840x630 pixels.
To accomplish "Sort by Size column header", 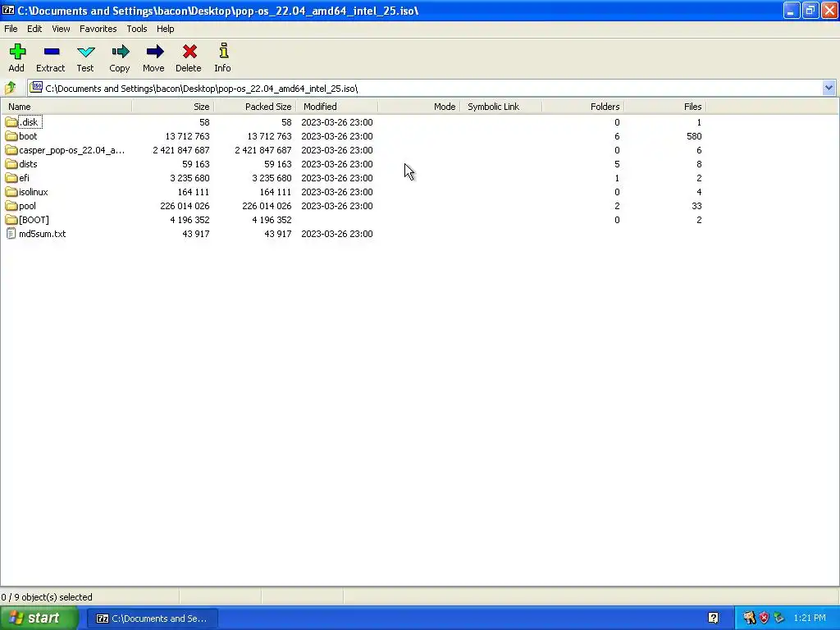I will pos(172,107).
